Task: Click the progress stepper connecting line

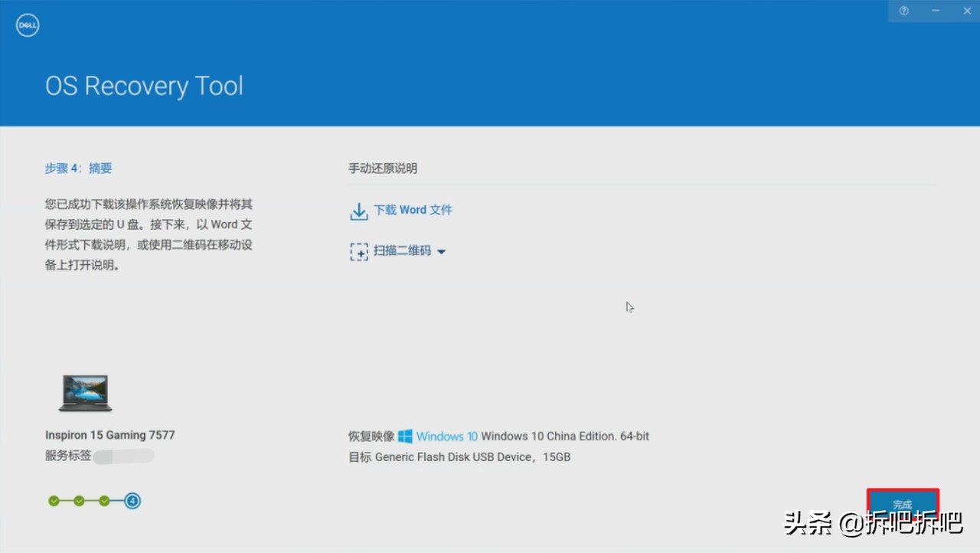Action: point(92,500)
